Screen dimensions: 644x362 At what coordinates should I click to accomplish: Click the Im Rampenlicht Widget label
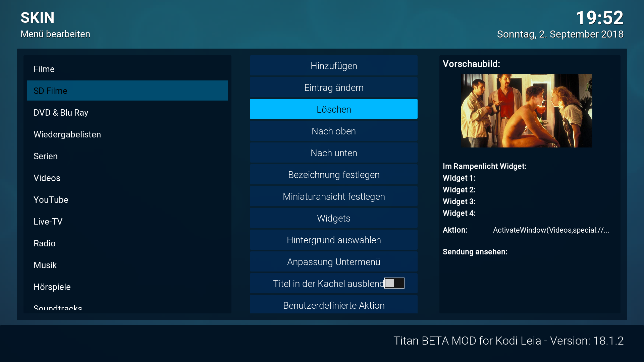(485, 166)
